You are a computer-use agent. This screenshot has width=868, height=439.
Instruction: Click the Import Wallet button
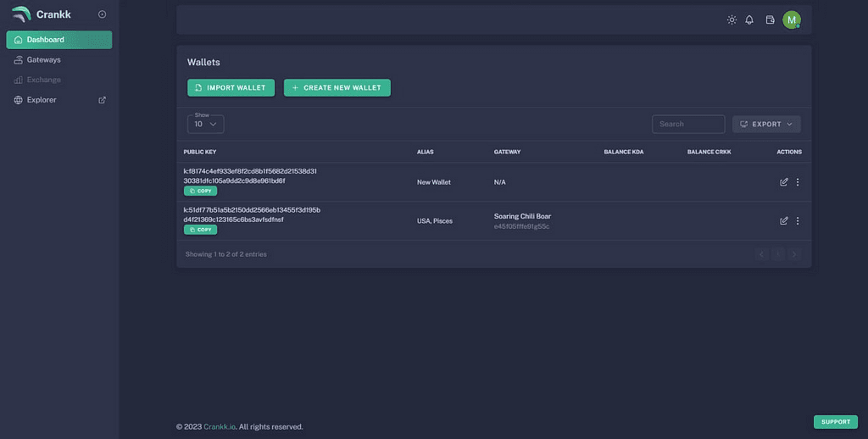click(231, 87)
